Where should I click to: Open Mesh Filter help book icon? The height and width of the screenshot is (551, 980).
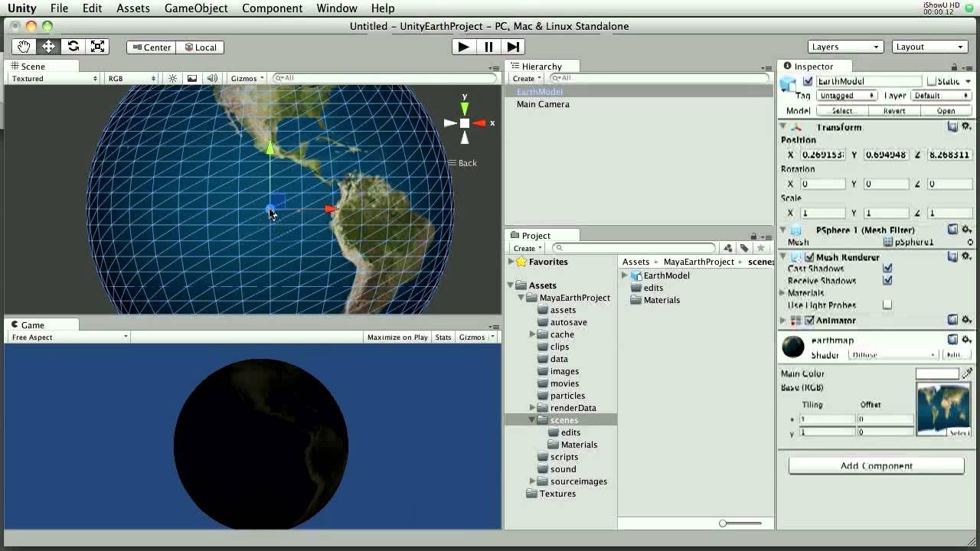(x=953, y=230)
